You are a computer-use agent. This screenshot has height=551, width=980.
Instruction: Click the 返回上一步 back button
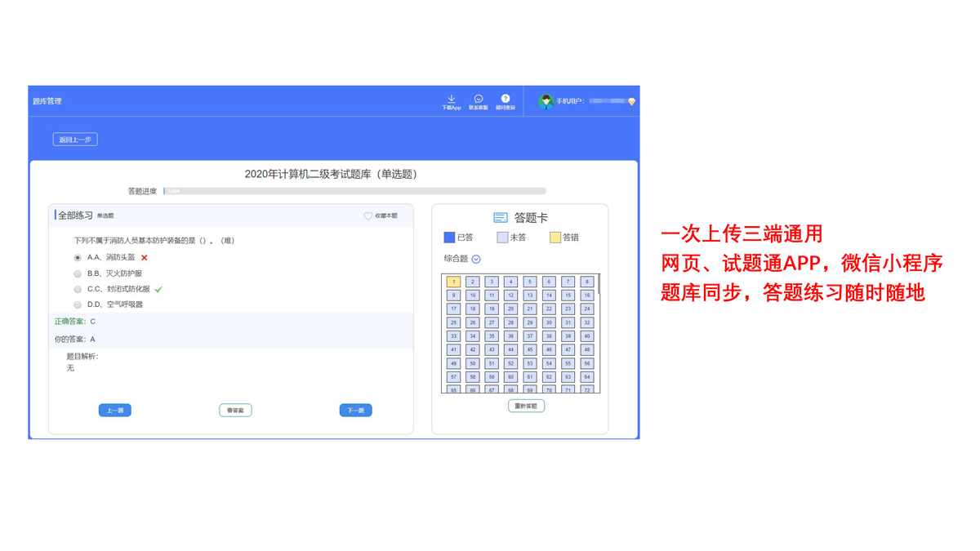(x=75, y=140)
